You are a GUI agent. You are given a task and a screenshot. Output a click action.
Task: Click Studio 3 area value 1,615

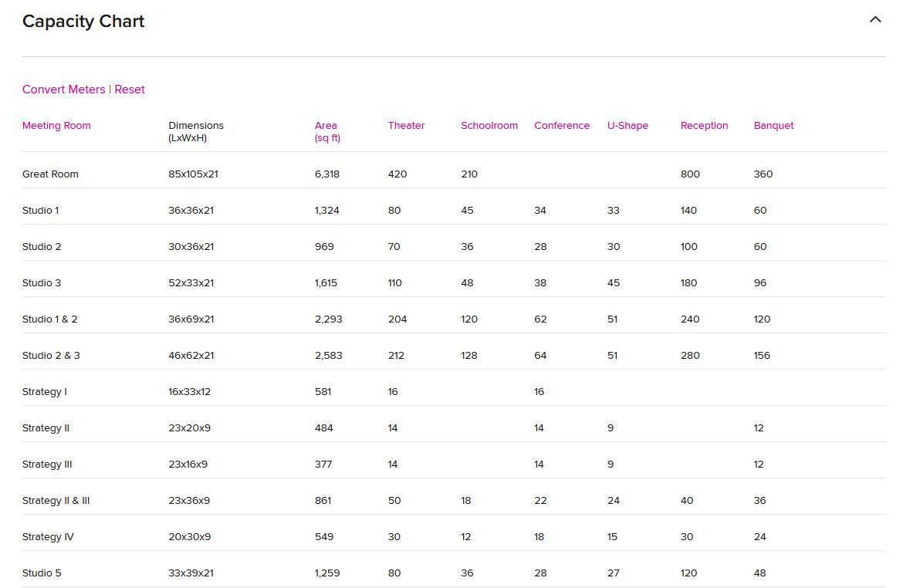click(x=326, y=282)
